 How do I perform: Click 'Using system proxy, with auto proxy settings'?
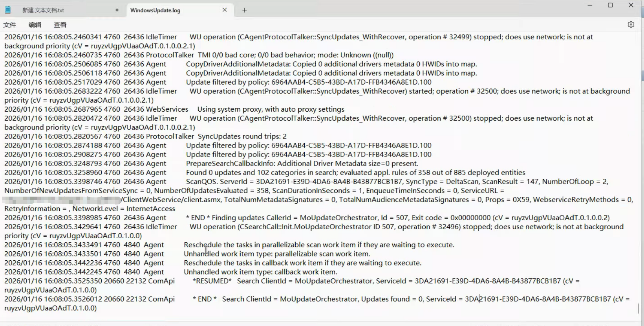tap(271, 109)
